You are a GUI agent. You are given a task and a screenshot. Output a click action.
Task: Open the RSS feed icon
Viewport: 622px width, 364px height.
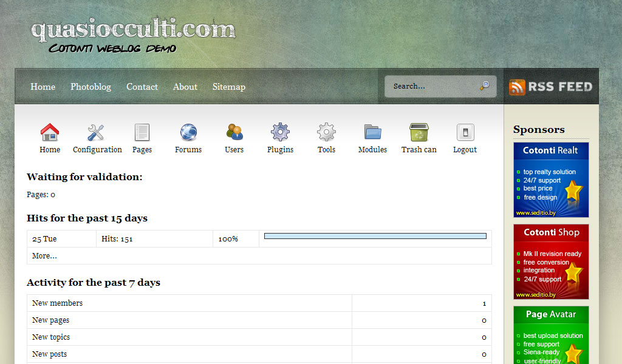click(x=517, y=87)
